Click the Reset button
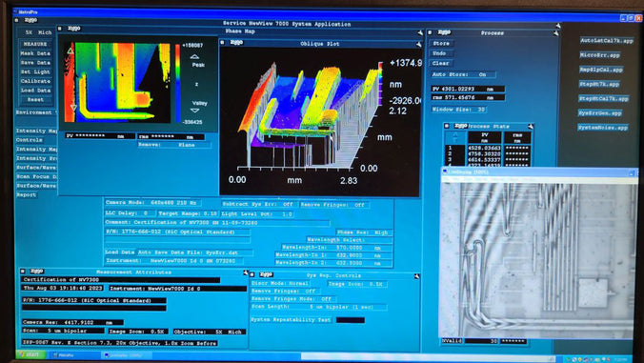 click(x=36, y=99)
